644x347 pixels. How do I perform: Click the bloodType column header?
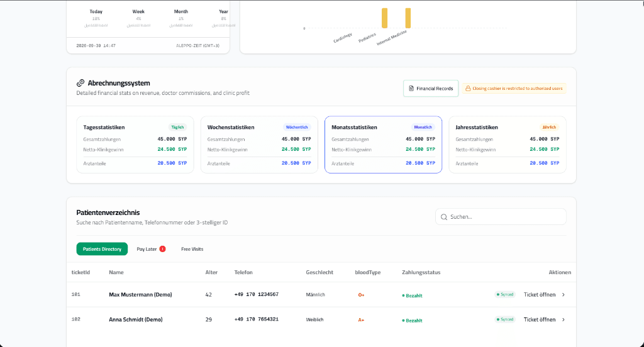coord(367,272)
